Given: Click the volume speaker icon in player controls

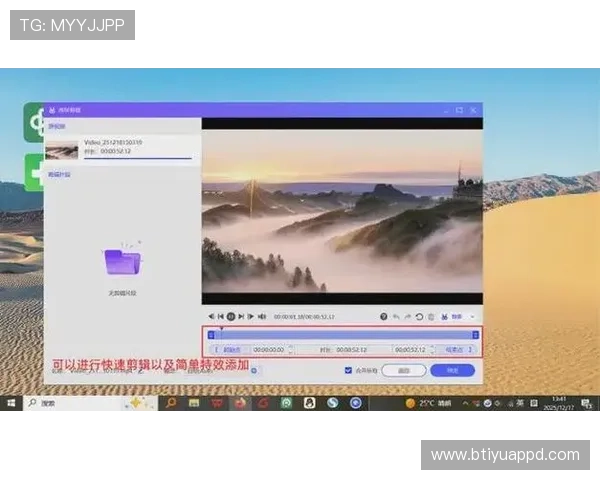Looking at the screenshot, I should 211,317.
